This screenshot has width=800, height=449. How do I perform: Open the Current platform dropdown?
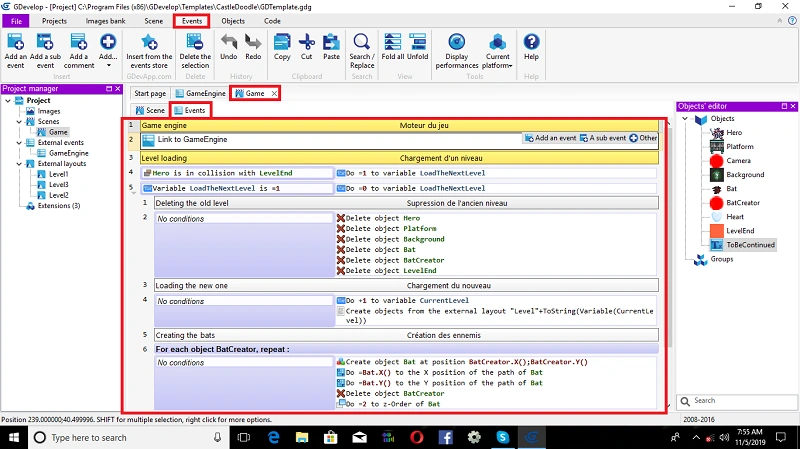(x=497, y=51)
